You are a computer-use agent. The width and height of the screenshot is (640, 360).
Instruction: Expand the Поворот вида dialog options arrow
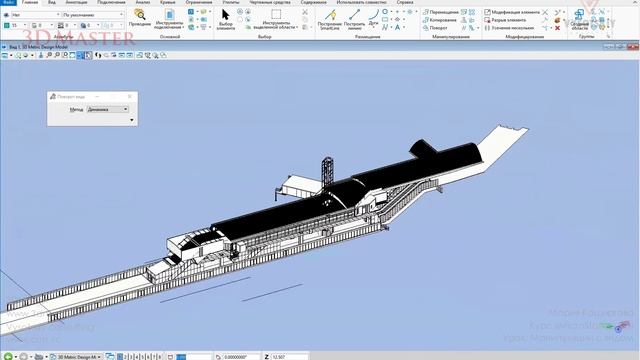[x=131, y=120]
